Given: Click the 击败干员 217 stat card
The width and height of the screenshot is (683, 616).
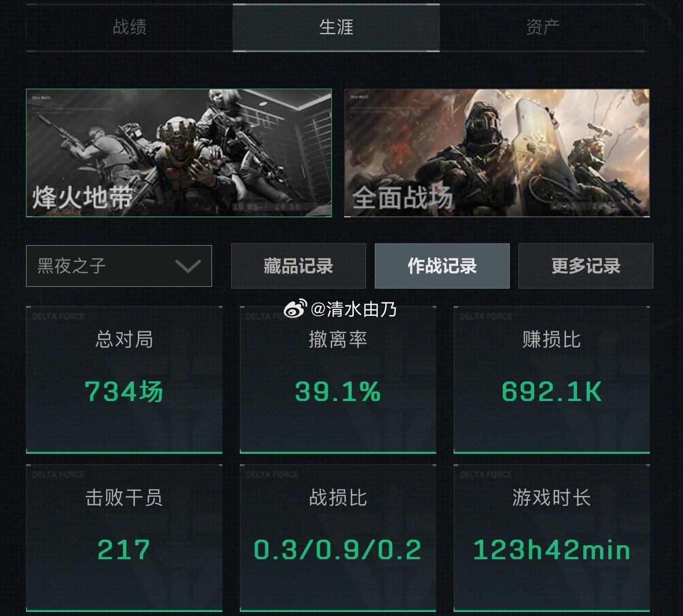Looking at the screenshot, I should [x=124, y=538].
